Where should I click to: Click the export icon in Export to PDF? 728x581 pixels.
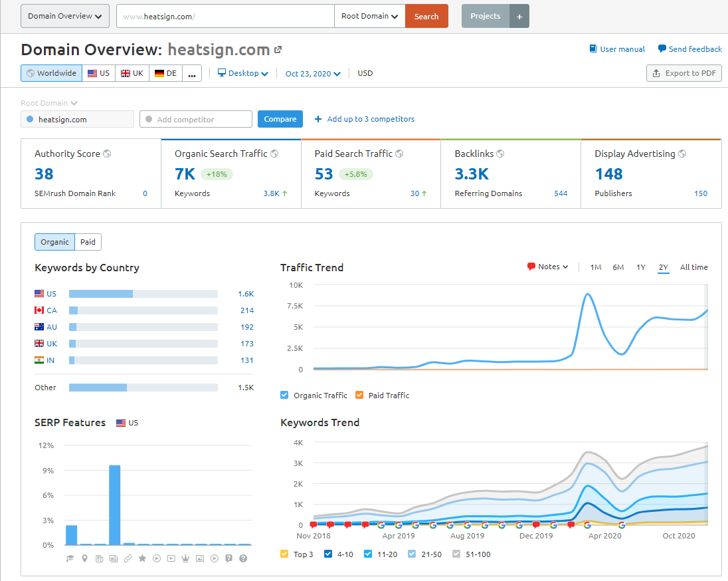point(656,73)
